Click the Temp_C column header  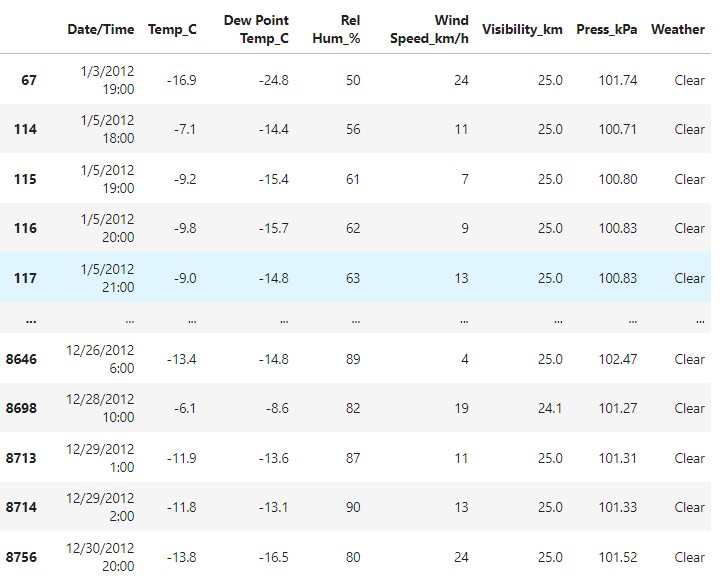[171, 29]
